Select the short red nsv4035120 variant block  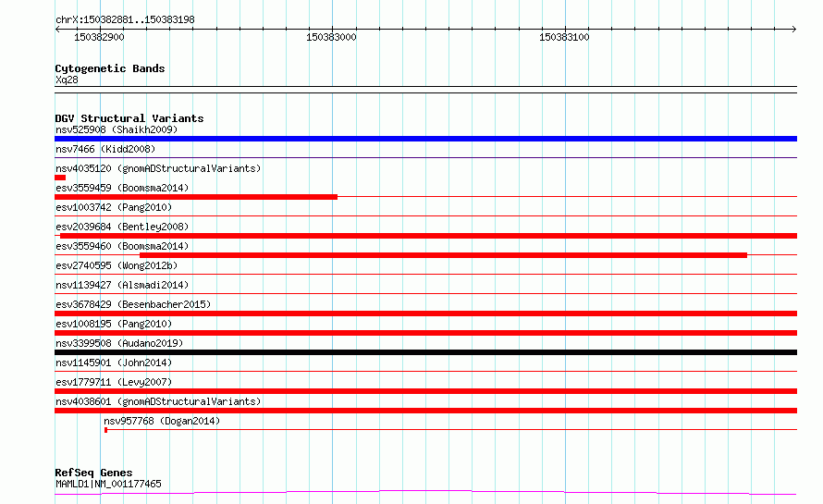(60, 178)
